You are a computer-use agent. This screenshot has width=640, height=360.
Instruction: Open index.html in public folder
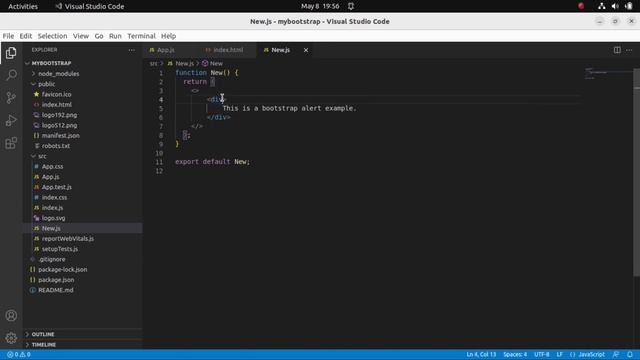[x=56, y=104]
